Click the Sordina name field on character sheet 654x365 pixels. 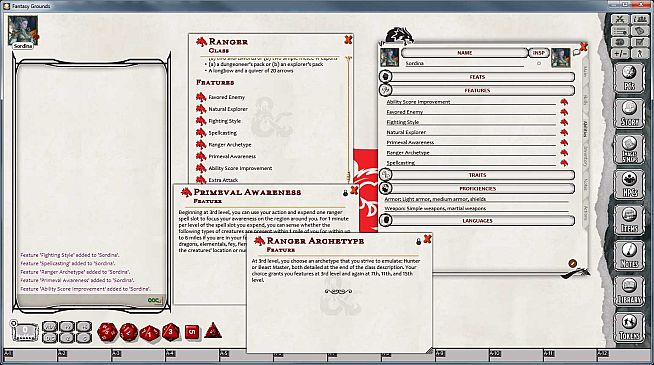coord(464,63)
